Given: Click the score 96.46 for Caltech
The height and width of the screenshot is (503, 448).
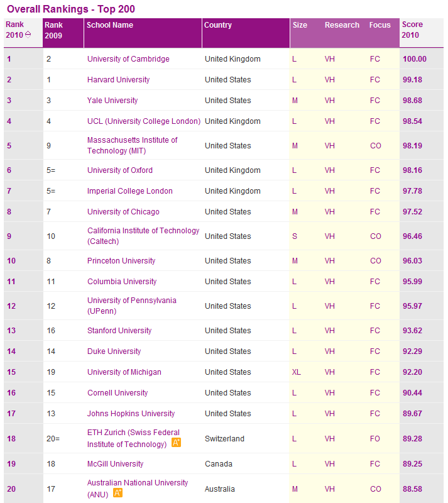Looking at the screenshot, I should click(412, 236).
